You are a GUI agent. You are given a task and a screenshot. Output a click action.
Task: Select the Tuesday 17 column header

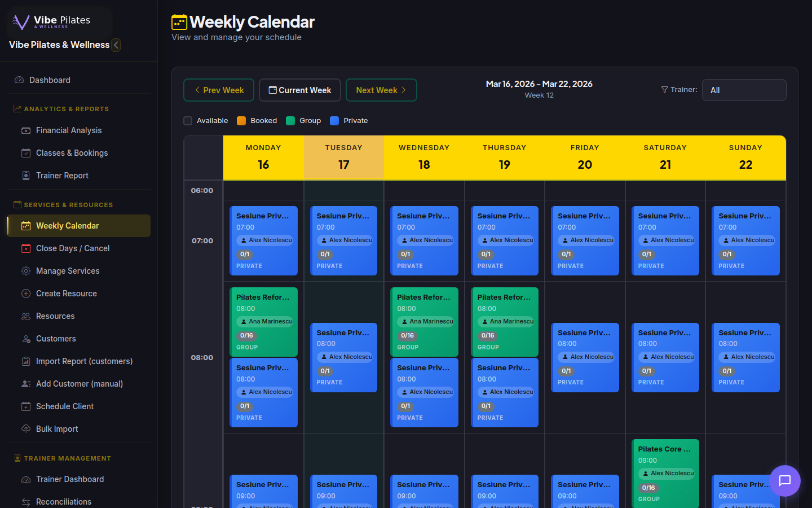tap(344, 157)
